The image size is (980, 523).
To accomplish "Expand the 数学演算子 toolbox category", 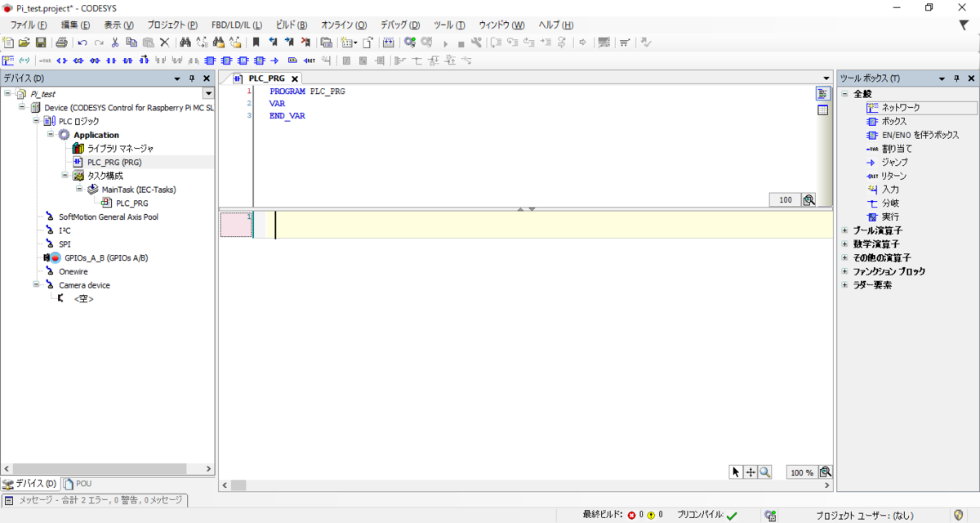I will [845, 244].
